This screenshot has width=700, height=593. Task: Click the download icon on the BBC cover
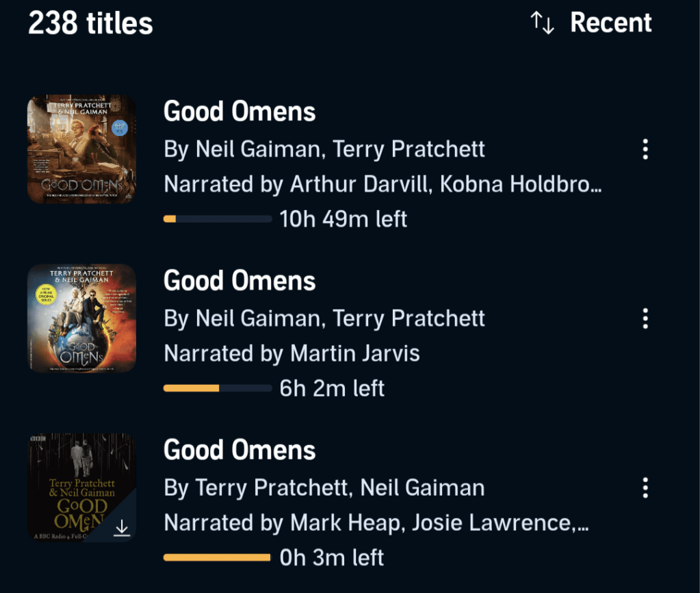pos(122,528)
